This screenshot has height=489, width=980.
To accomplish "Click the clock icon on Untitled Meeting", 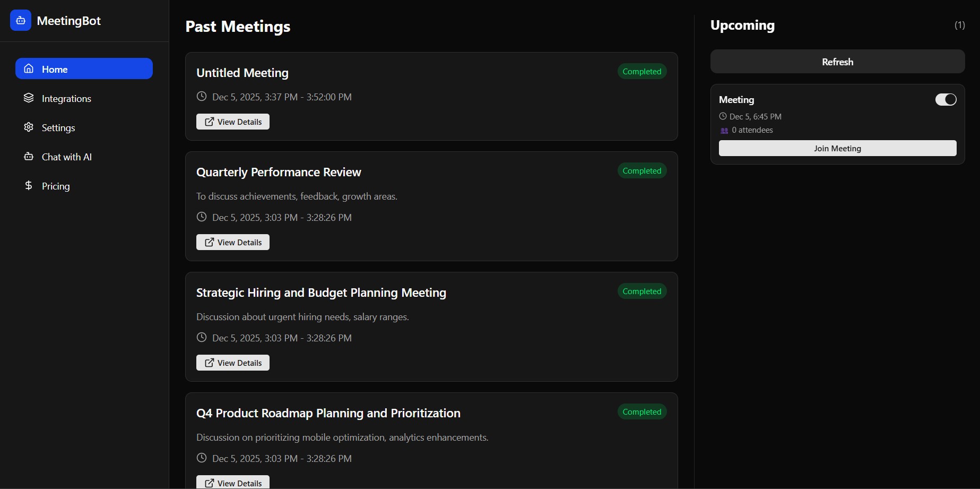I will point(202,97).
